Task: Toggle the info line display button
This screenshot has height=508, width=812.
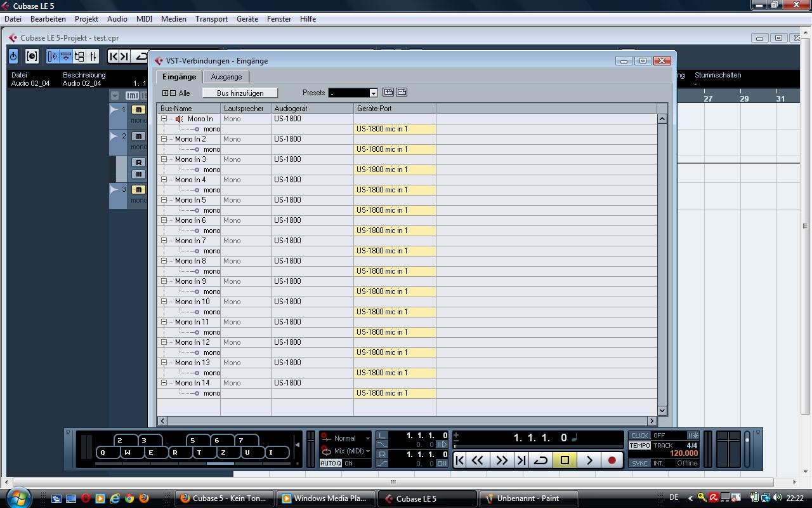Action: [x=66, y=57]
